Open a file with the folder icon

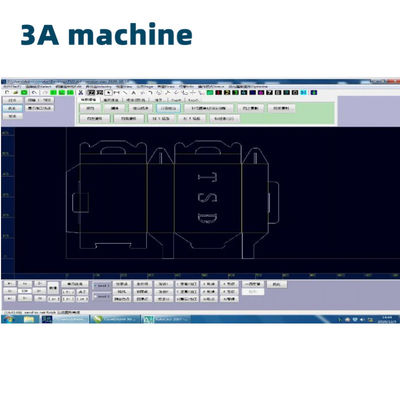click(x=16, y=93)
